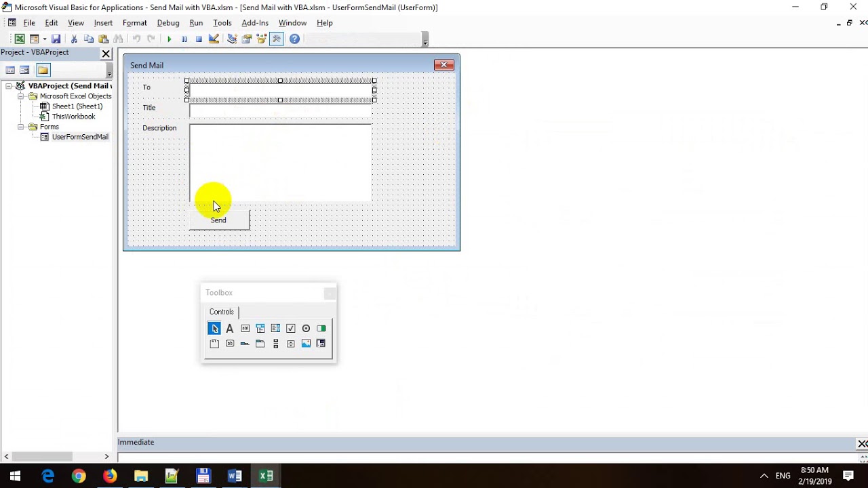Click the Break pause toolbar icon
Image resolution: width=868 pixels, height=488 pixels.
coord(184,39)
